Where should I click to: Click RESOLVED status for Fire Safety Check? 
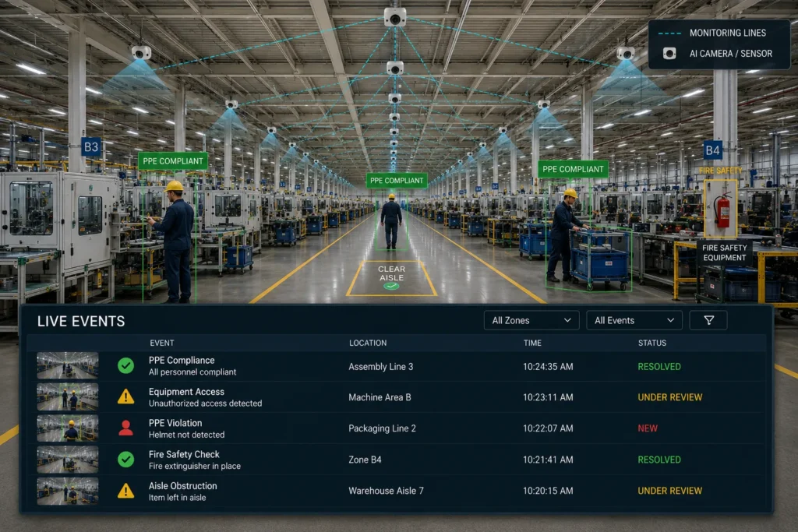(659, 460)
